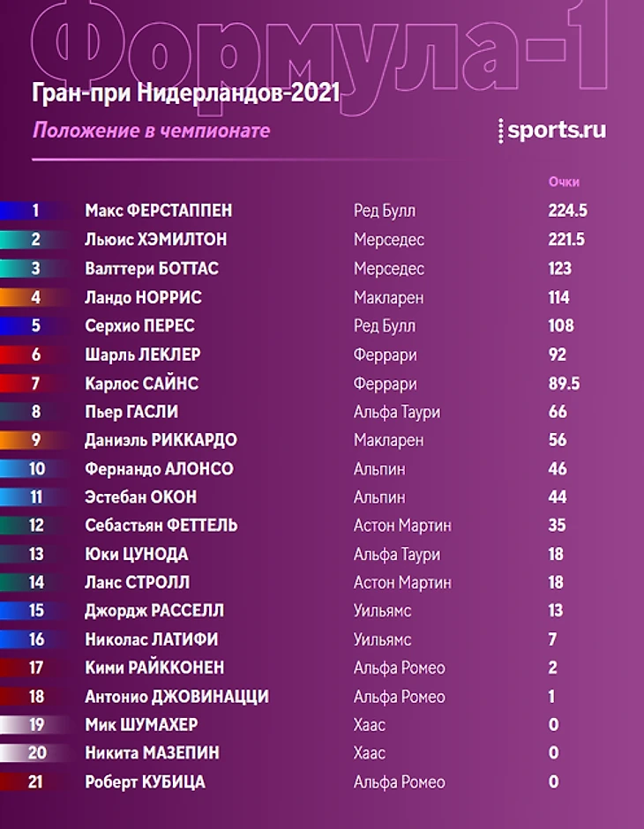644x829 pixels.
Task: Select driver Кими РАЙККОНЕН
Action: [154, 668]
